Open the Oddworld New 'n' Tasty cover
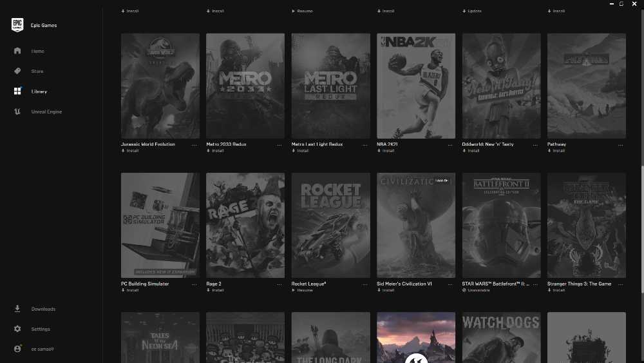Image resolution: width=644 pixels, height=363 pixels. click(x=501, y=86)
